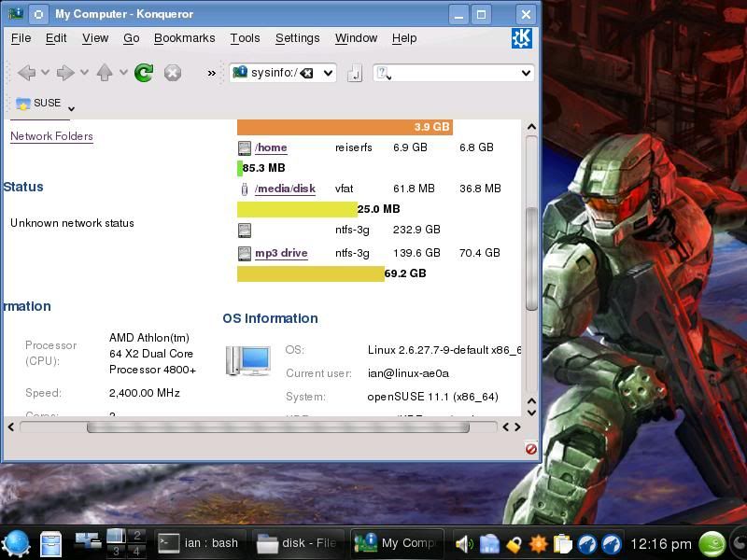Navigate up one level with Up arrow
The image size is (747, 560).
click(x=105, y=73)
